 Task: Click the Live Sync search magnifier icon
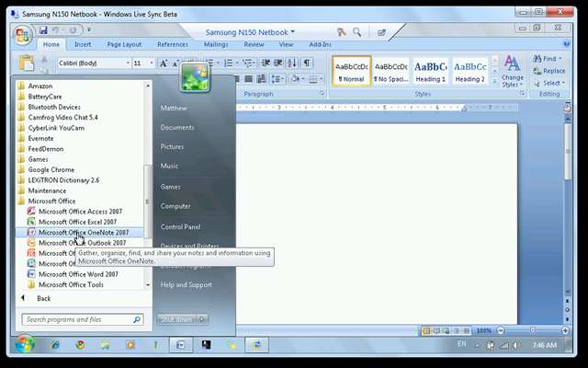point(356,32)
